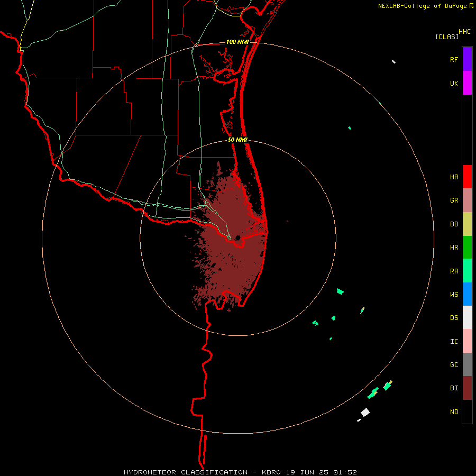Viewport: 476px width, 476px height.
Task: Click the KBRO radar site identifier
Action: click(x=271, y=472)
